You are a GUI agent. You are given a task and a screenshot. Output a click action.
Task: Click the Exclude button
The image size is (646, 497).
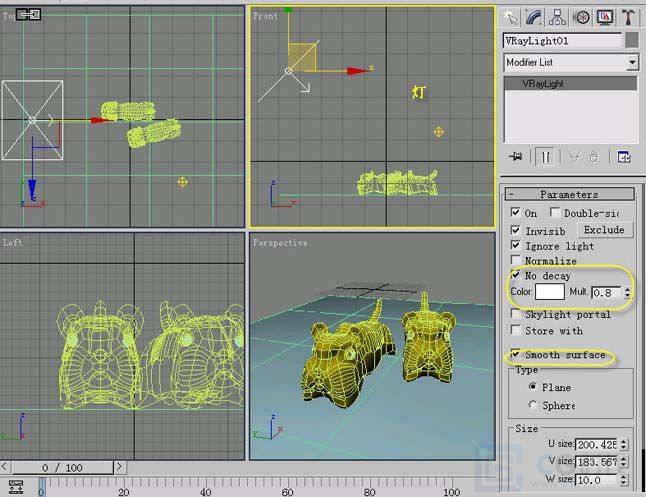coord(603,230)
